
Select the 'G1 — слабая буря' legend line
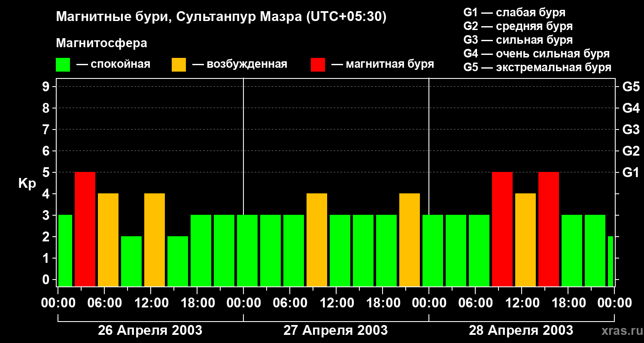(514, 12)
